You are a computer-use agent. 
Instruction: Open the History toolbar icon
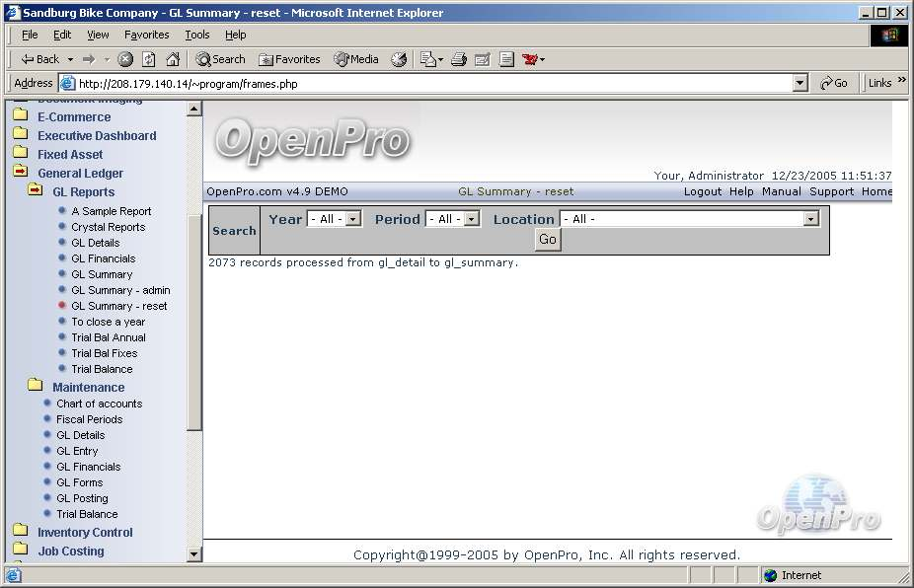(399, 59)
